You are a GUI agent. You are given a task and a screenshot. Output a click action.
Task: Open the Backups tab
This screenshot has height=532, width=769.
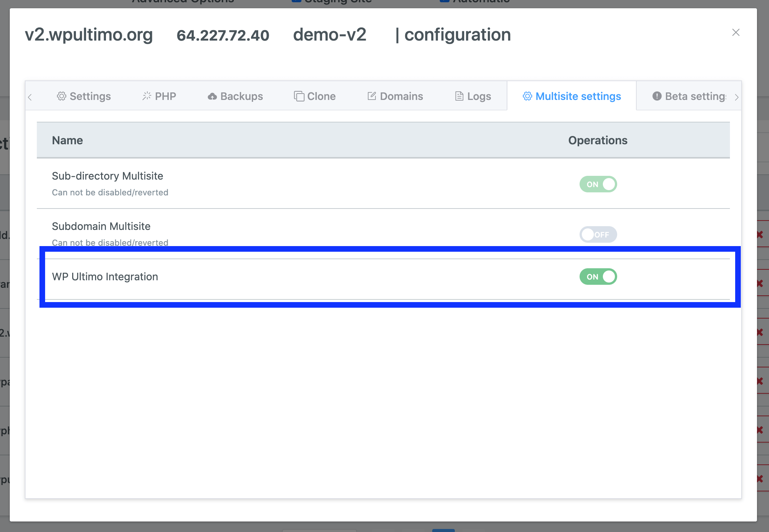pyautogui.click(x=235, y=96)
